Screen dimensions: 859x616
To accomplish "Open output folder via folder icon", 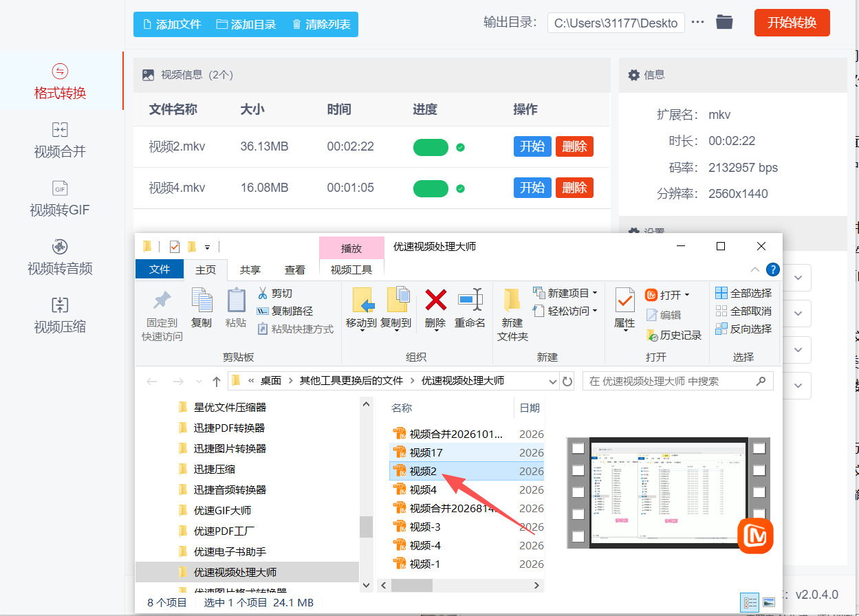I will [x=724, y=22].
